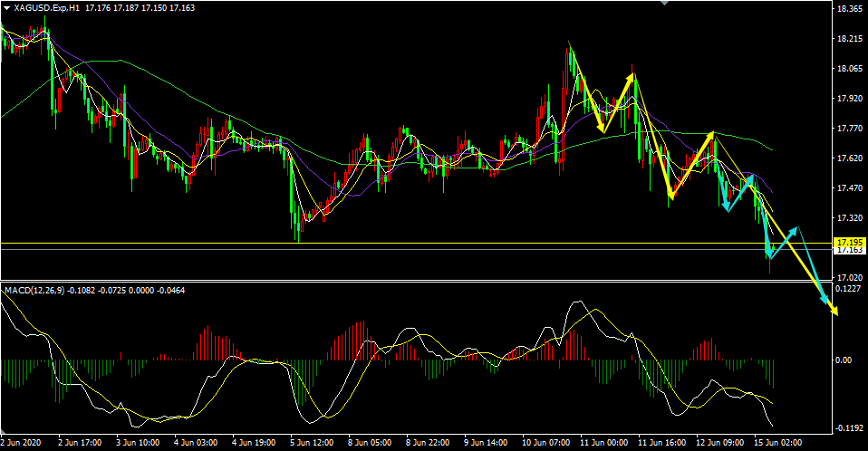
Task: Click the 0.1227 MACD scale value
Action: 849,288
